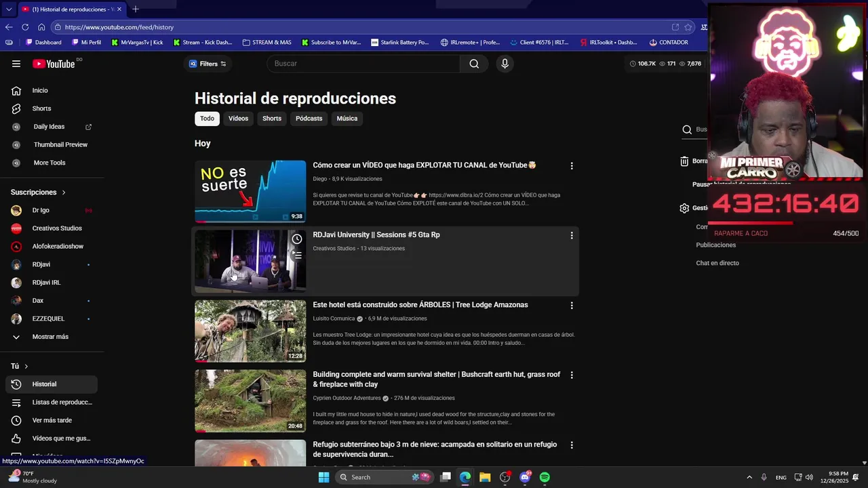Click the YouTube logo

54,64
